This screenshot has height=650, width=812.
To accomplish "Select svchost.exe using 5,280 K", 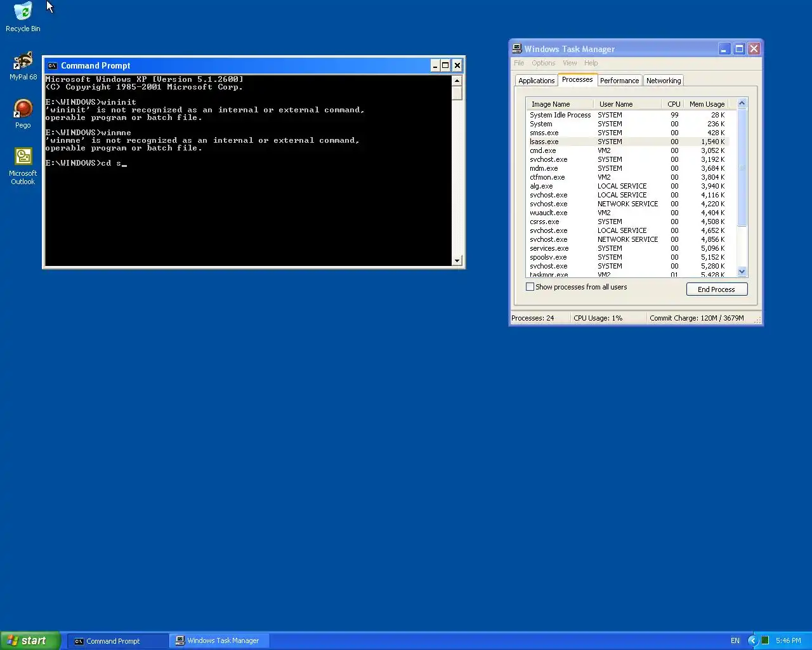I will click(x=627, y=266).
